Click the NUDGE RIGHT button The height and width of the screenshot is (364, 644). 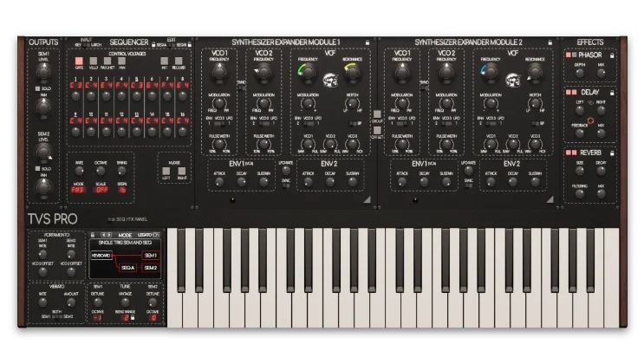pyautogui.click(x=181, y=171)
